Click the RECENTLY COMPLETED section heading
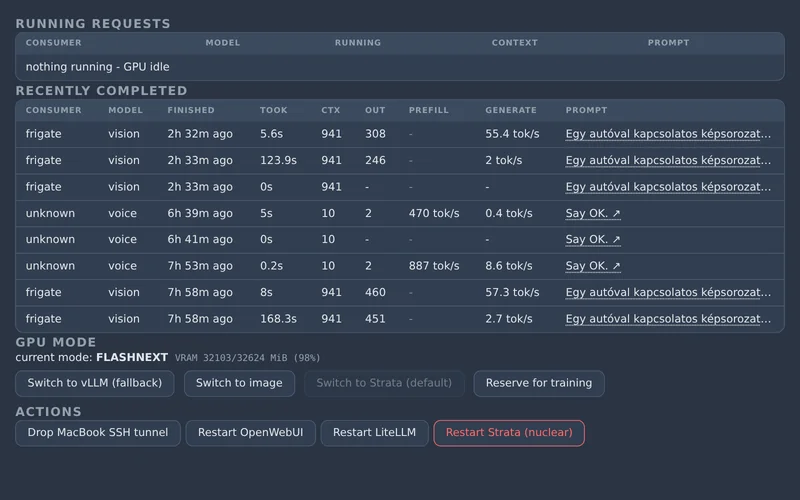Screen dimensions: 800x500 point(102,91)
